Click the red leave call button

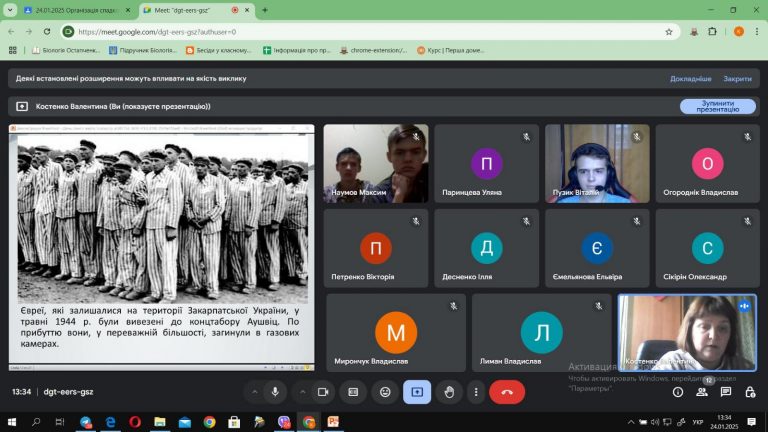pyautogui.click(x=507, y=392)
